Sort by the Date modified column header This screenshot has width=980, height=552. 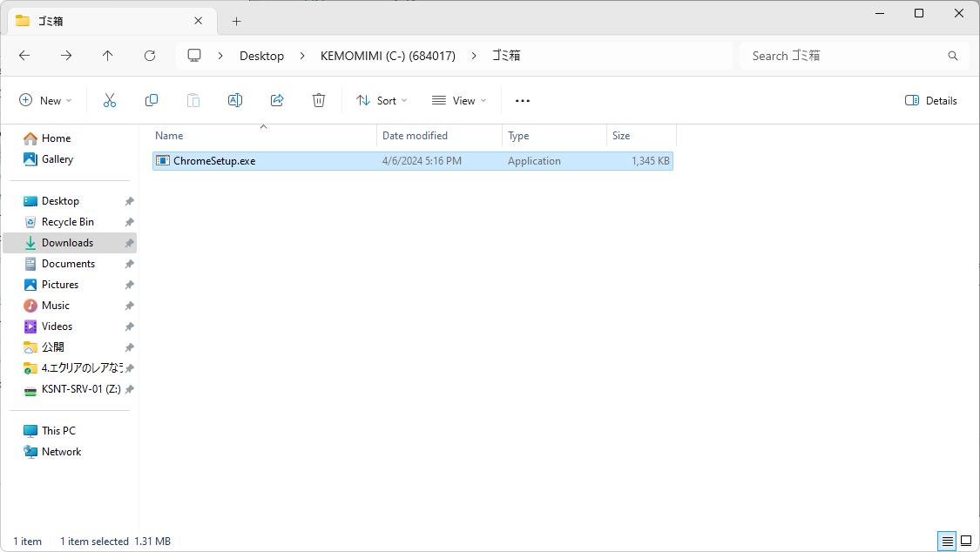pos(416,136)
